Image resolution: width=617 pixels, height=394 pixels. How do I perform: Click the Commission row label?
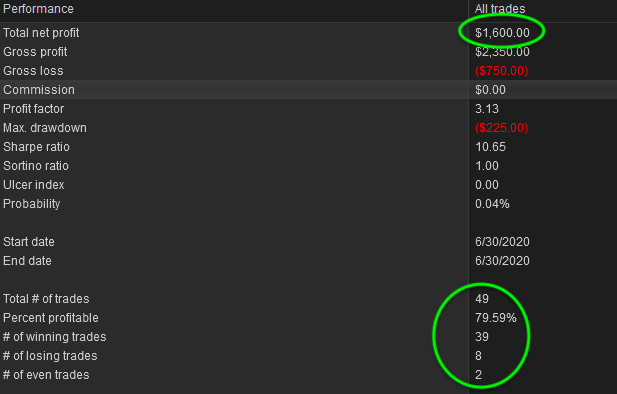coord(39,90)
